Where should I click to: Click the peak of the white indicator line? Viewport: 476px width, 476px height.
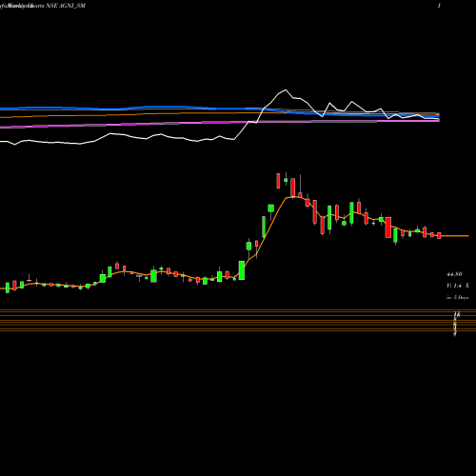pos(286,90)
